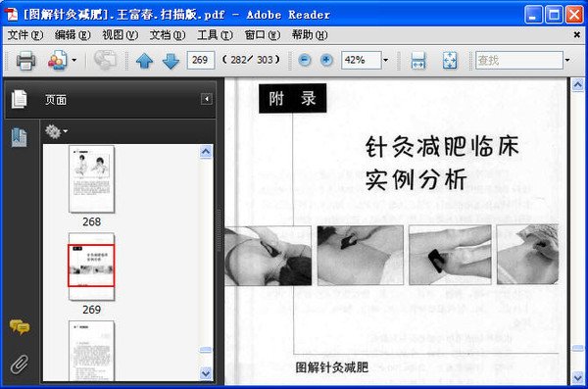The width and height of the screenshot is (588, 389).
Task: Maximize the Adobe Reader window
Action: [554, 15]
